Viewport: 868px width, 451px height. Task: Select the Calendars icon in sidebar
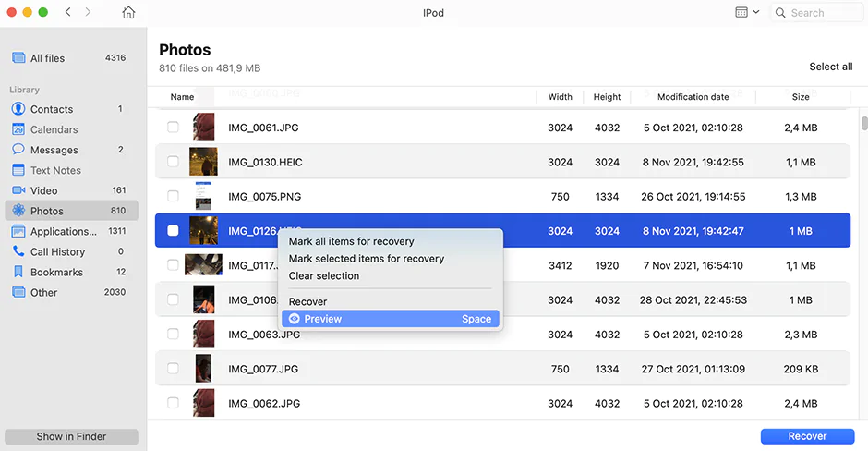pos(18,129)
